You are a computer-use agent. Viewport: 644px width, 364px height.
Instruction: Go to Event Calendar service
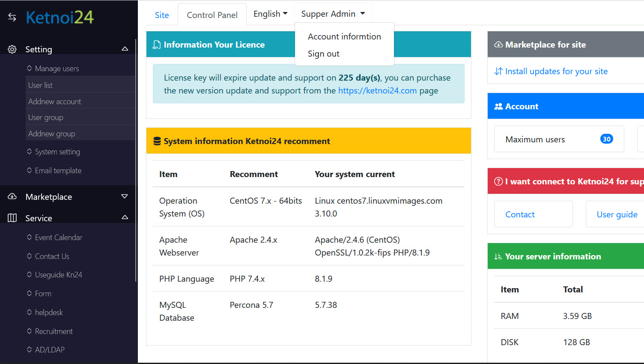pos(59,237)
